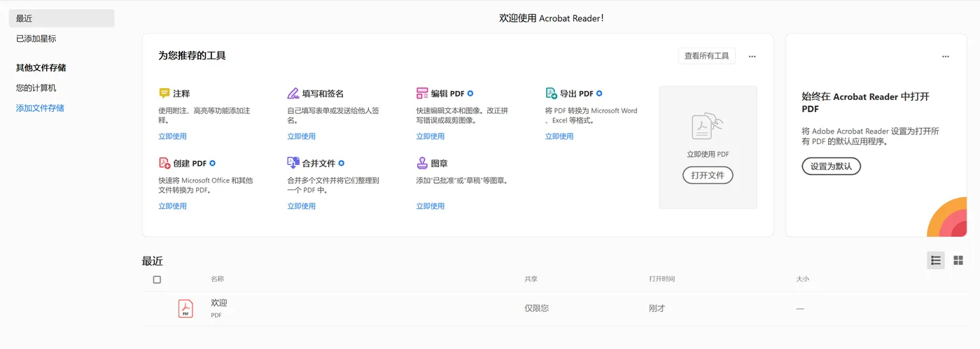Select 最近 in the sidebar
Screen dimensions: 980x349
point(62,18)
